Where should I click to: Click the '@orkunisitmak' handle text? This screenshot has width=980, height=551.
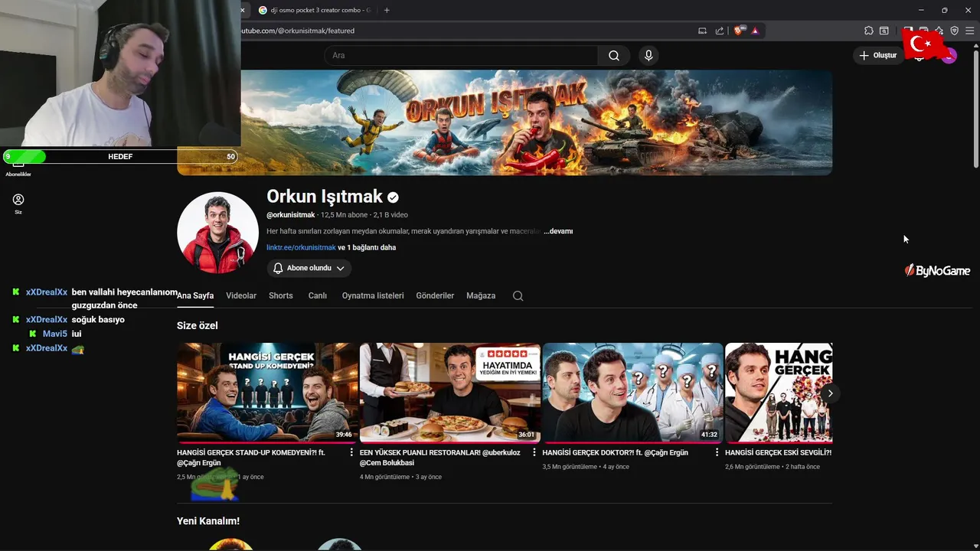(x=291, y=215)
